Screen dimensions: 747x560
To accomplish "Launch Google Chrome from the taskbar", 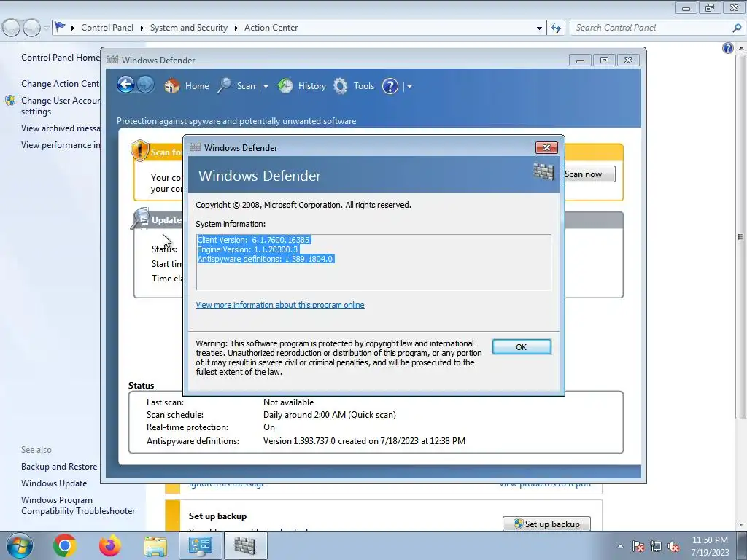I will (x=65, y=545).
